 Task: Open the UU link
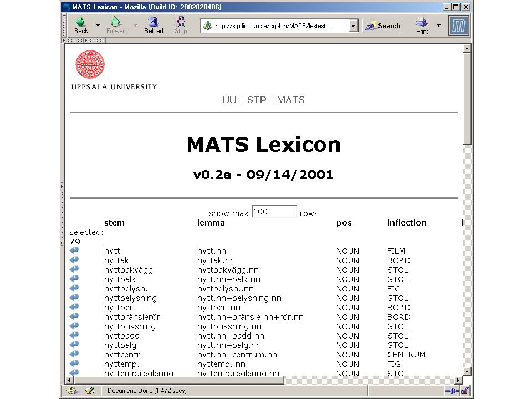pos(229,100)
